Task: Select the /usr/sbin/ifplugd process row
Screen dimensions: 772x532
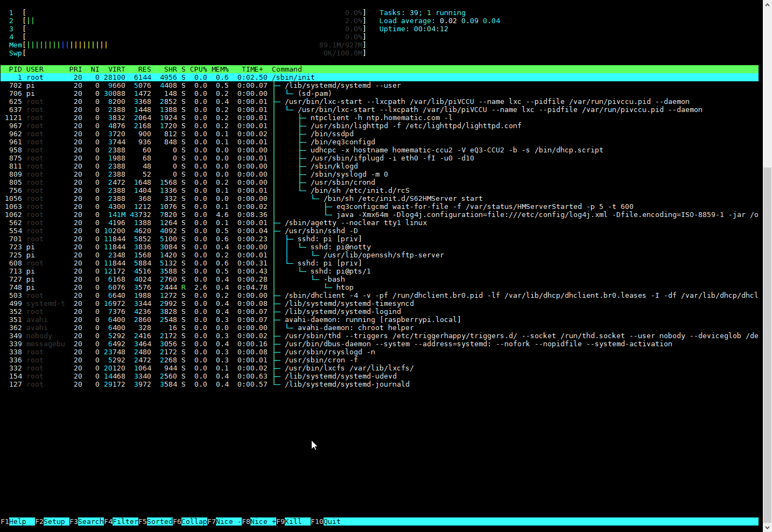Action: click(380, 158)
